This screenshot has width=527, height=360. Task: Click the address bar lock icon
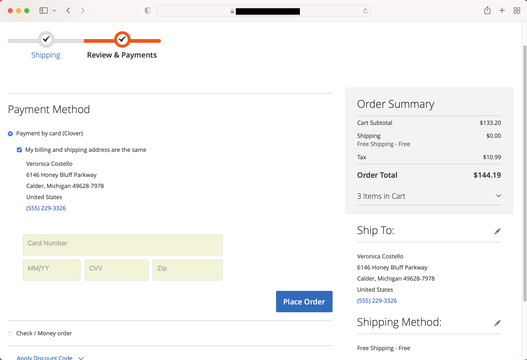click(x=232, y=11)
